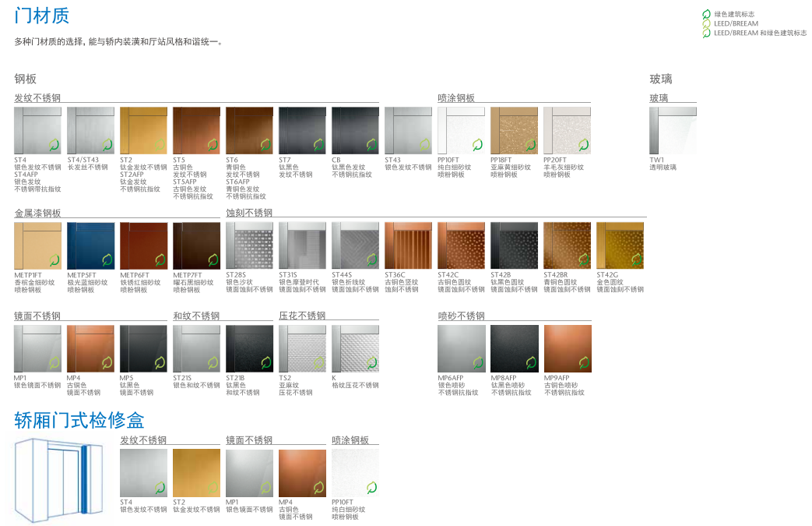Click the 金属漆钢板 category heading
The image size is (812, 526).
[x=37, y=213]
